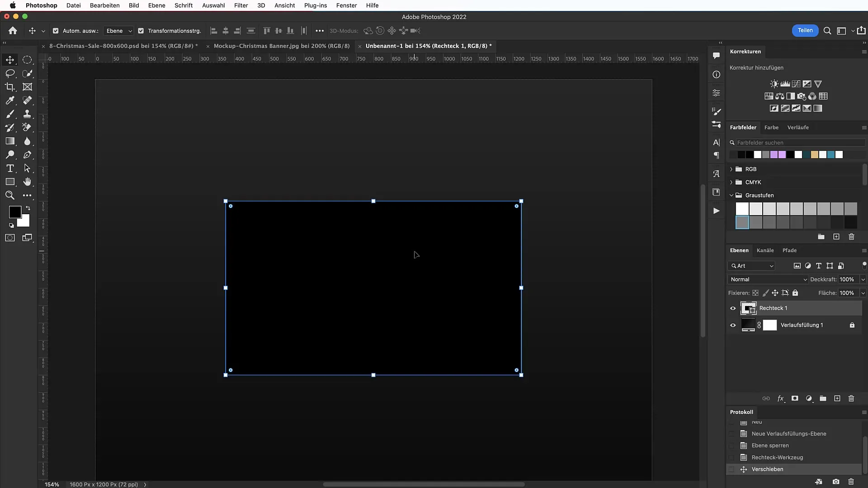Open the Art layer filter dropdown
This screenshot has width=868, height=488.
pyautogui.click(x=752, y=266)
